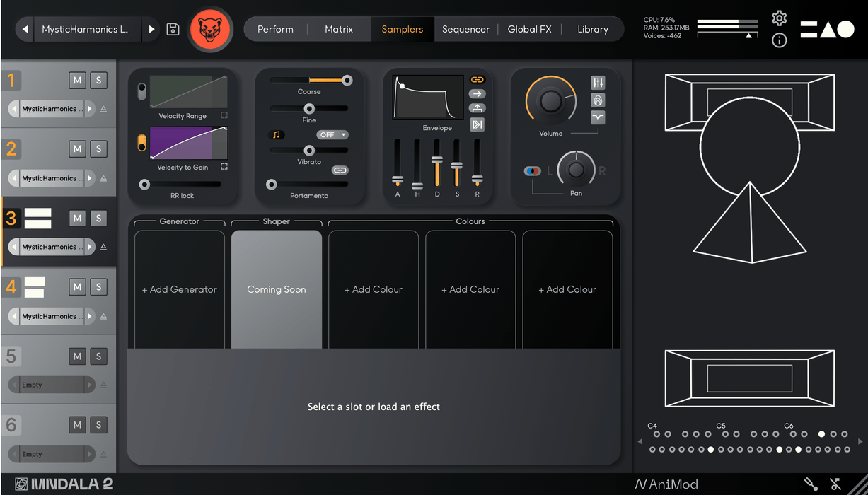Image resolution: width=868 pixels, height=495 pixels.
Task: Switch to the Sequencer tab
Action: point(465,29)
